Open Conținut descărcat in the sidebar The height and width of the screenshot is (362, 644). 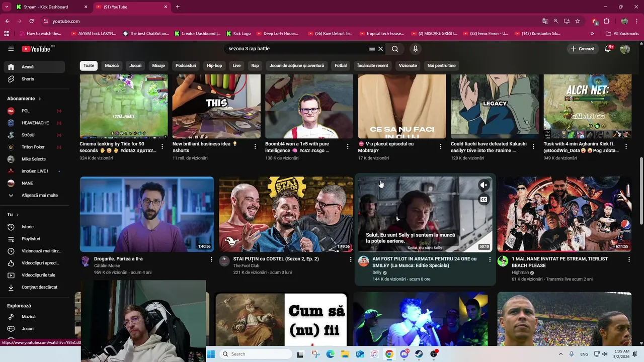34,287
